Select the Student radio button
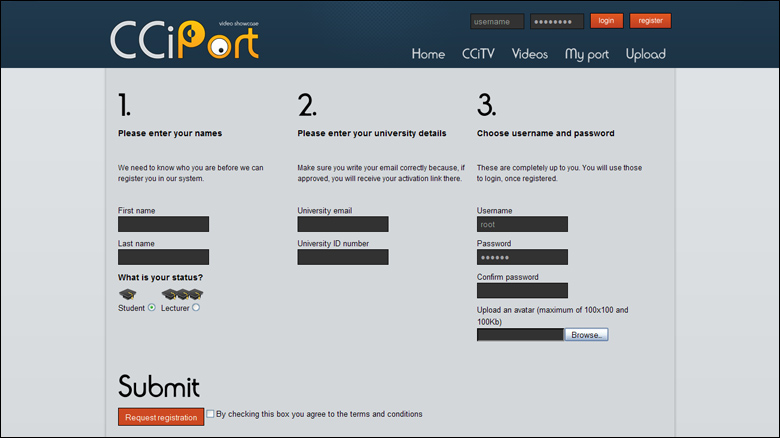 click(x=152, y=308)
